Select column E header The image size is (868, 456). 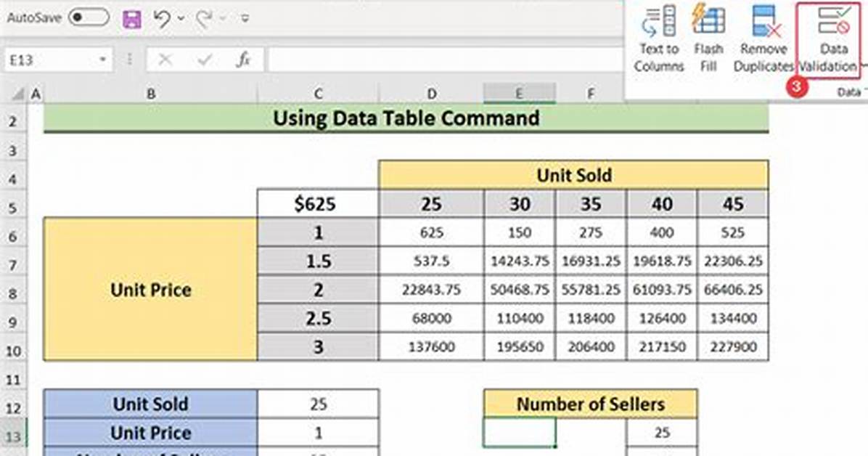519,94
